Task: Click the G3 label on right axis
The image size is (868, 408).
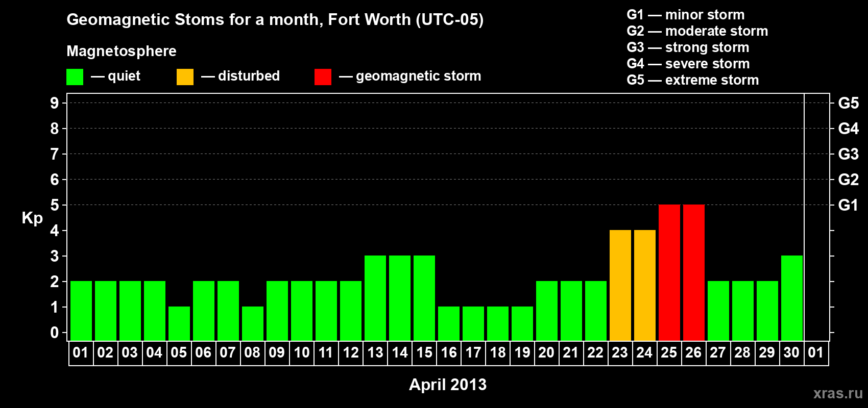Action: (x=848, y=154)
